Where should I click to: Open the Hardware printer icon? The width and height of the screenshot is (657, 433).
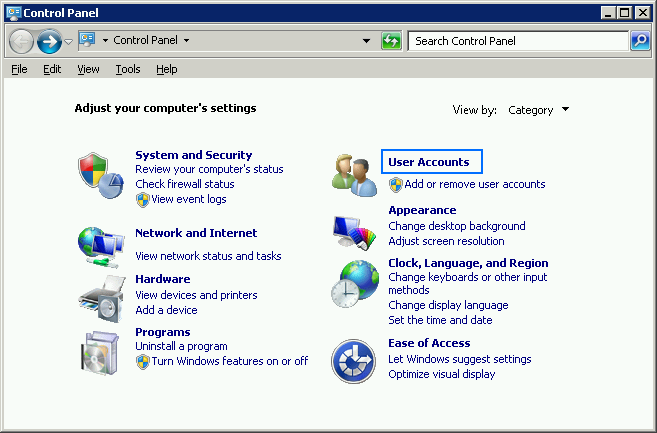[102, 298]
